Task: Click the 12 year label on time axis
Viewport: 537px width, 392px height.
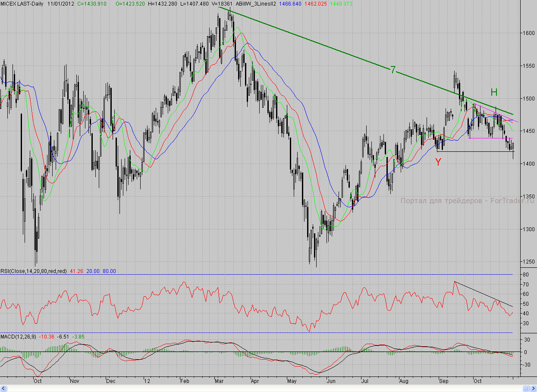Action: click(148, 381)
